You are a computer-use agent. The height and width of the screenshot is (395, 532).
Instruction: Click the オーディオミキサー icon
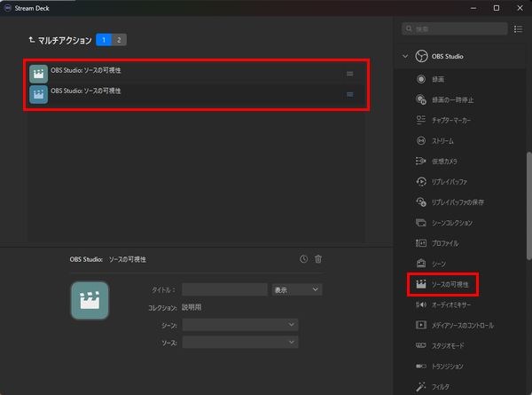(420, 304)
